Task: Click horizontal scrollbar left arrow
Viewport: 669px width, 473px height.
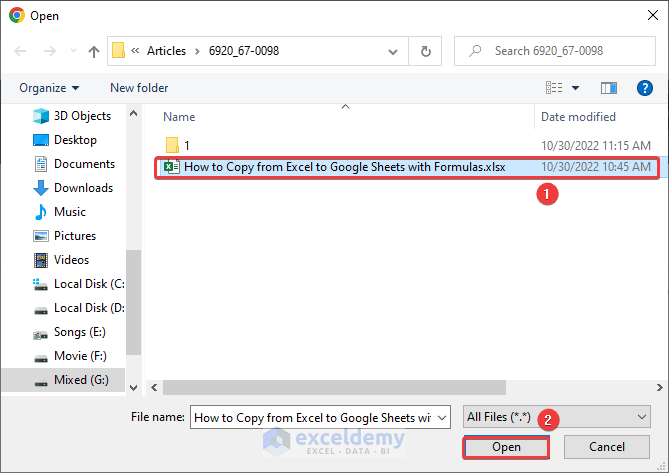Action: click(x=154, y=388)
